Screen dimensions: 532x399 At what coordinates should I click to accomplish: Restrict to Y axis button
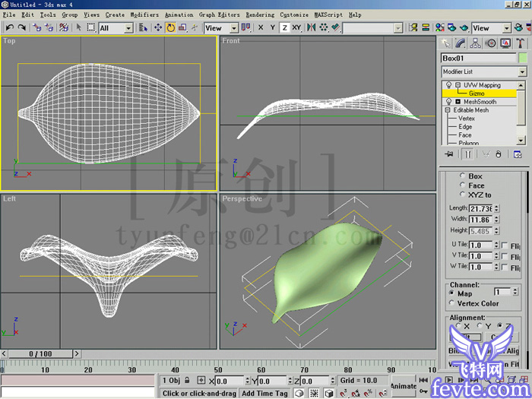click(272, 28)
